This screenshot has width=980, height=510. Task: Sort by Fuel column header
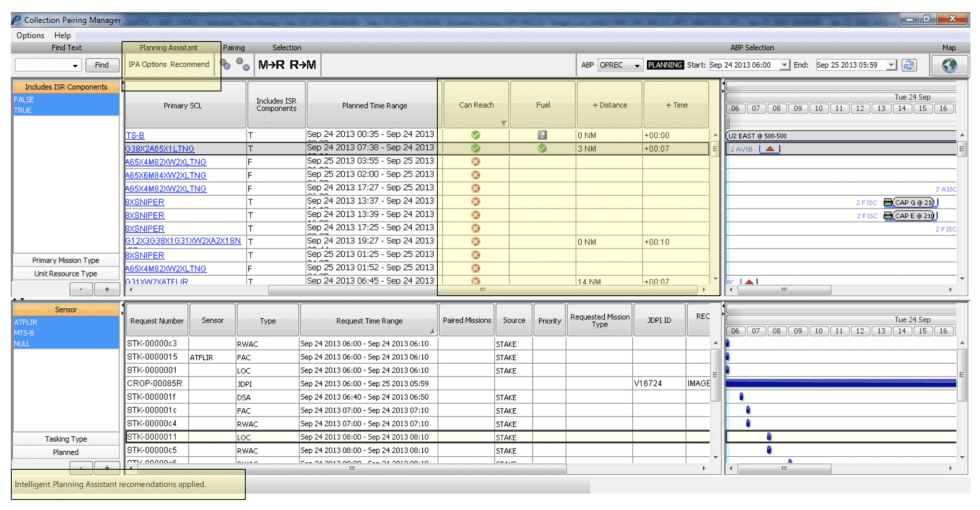[542, 105]
